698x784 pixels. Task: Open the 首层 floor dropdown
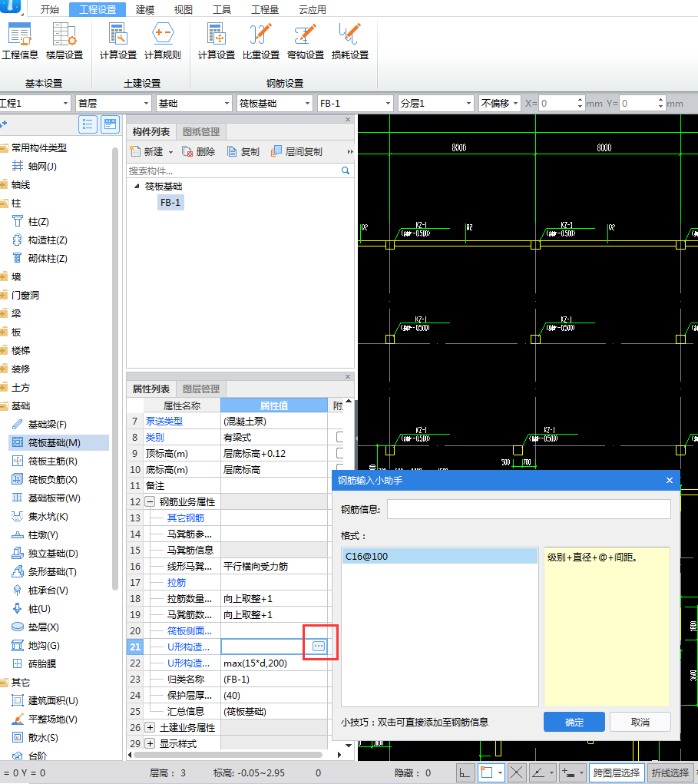pos(113,104)
